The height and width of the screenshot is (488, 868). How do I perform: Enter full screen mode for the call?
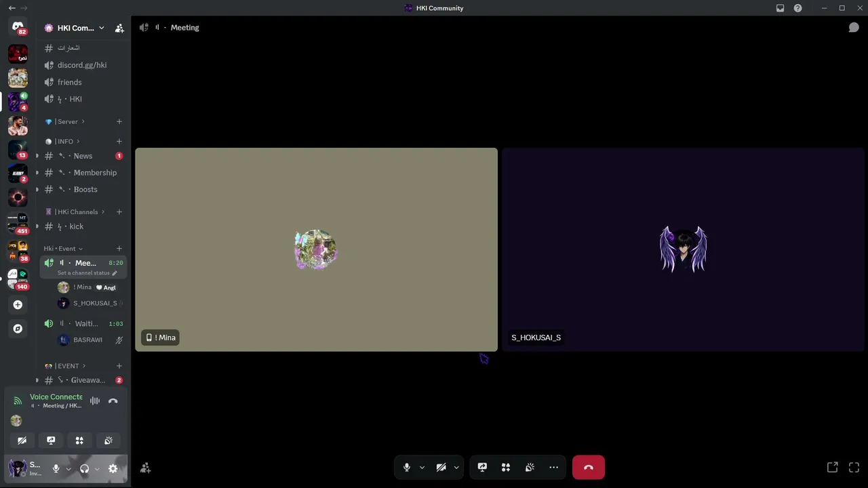(x=854, y=467)
